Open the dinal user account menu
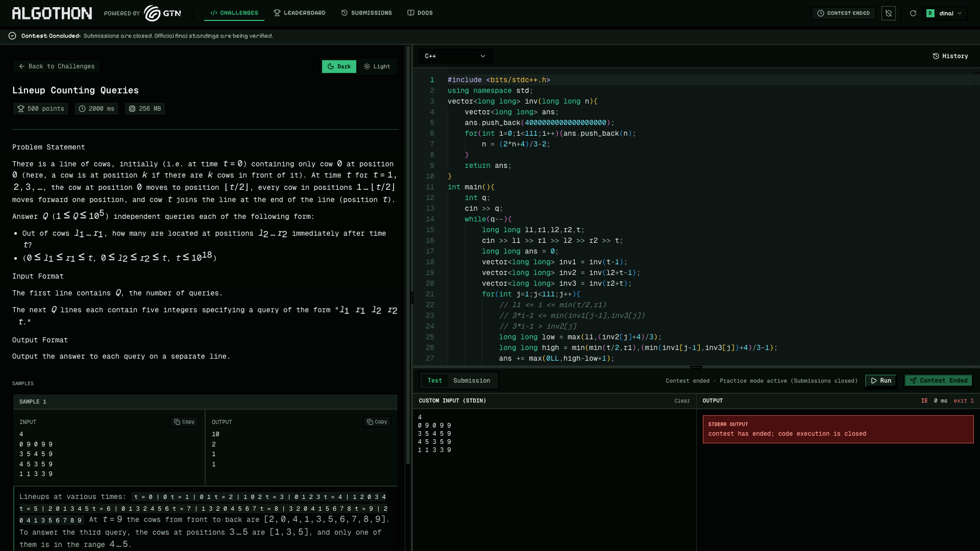The width and height of the screenshot is (980, 551). pos(945,13)
